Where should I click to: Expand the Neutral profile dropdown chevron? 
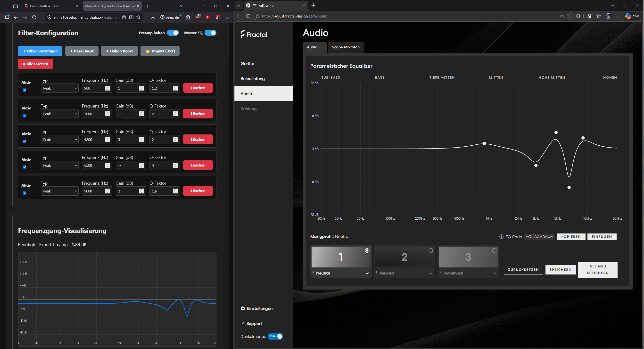click(x=367, y=273)
